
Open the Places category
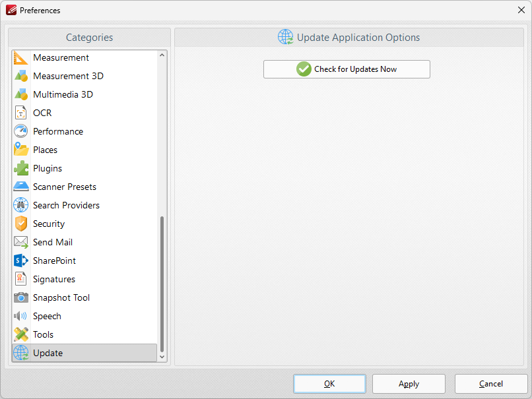click(x=84, y=150)
